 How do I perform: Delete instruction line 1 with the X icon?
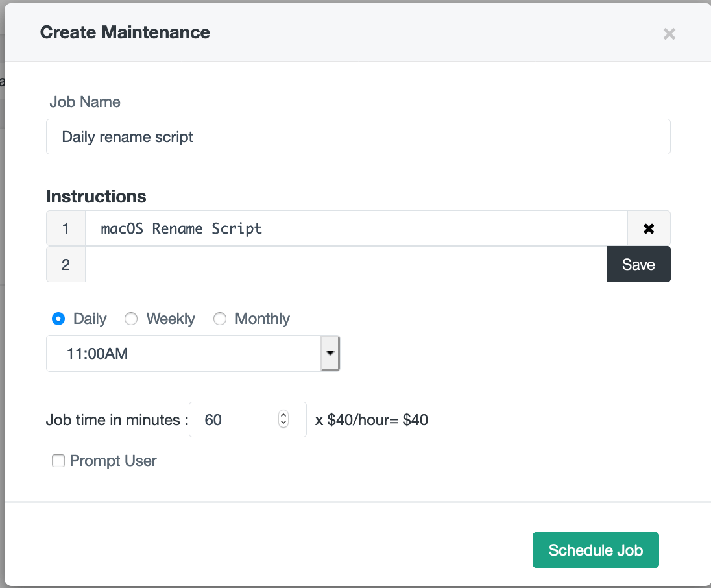click(649, 228)
